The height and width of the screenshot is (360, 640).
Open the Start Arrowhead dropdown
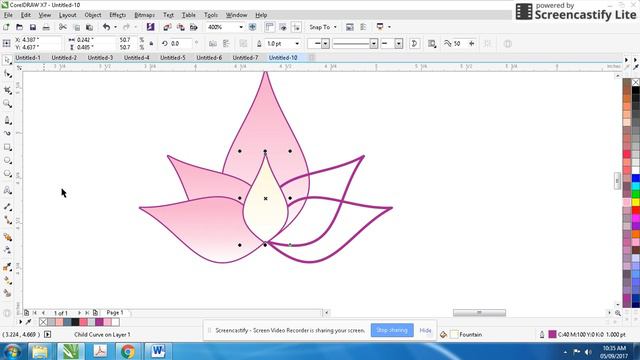point(325,44)
